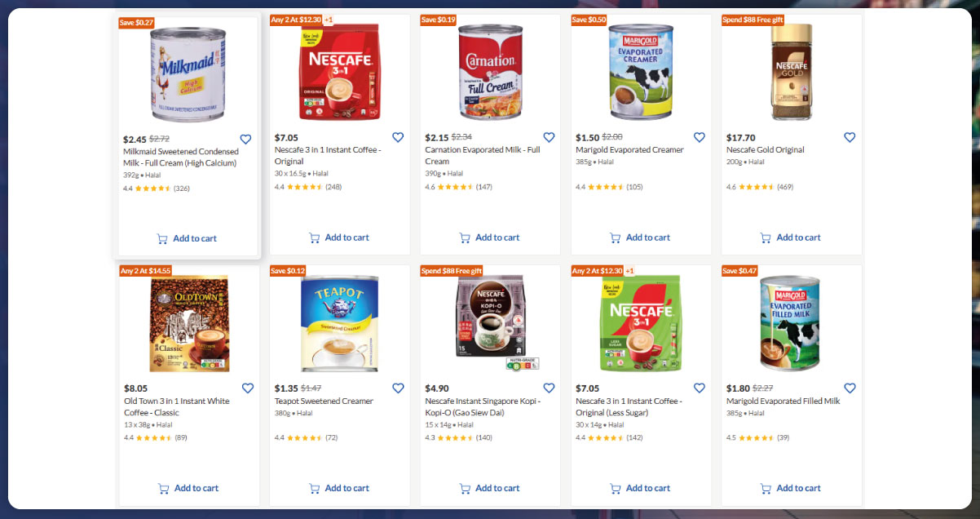Open Old Town 3 in 1 White Coffee title
980x519 pixels.
click(176, 406)
